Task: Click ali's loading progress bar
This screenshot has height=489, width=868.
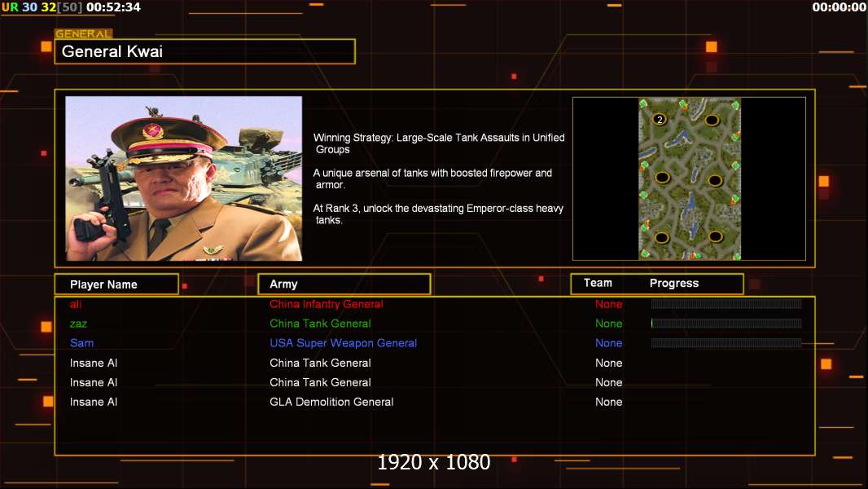Action: (x=726, y=303)
